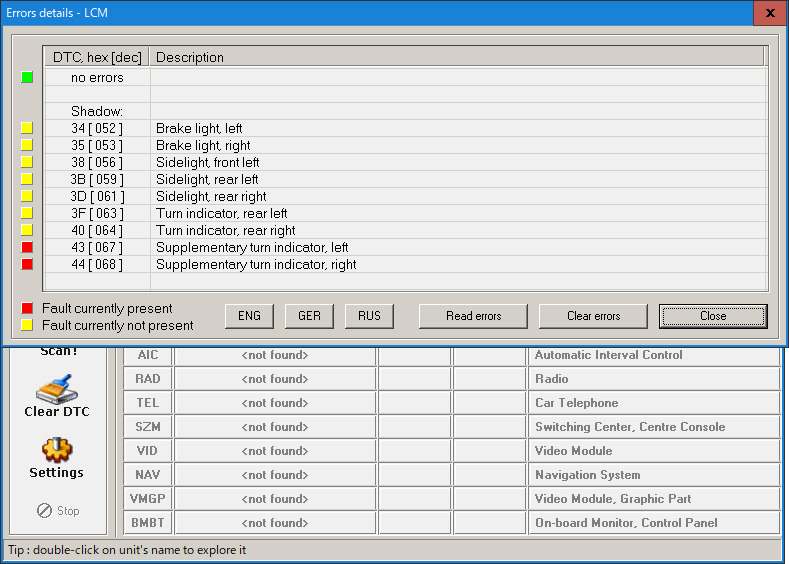
Task: Click the DTC, hex [dec] column header
Action: click(x=97, y=57)
